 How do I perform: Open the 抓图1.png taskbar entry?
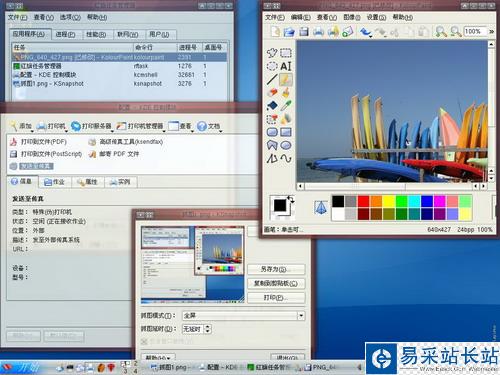coord(171,367)
